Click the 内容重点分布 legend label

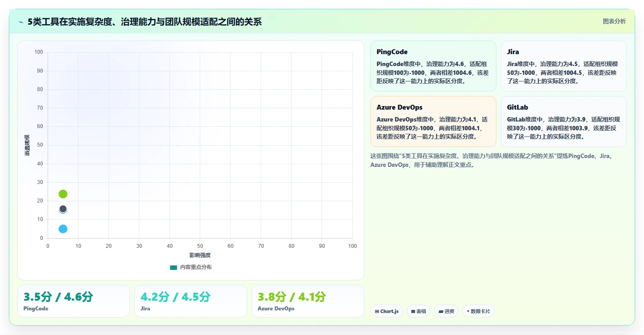coord(196,267)
